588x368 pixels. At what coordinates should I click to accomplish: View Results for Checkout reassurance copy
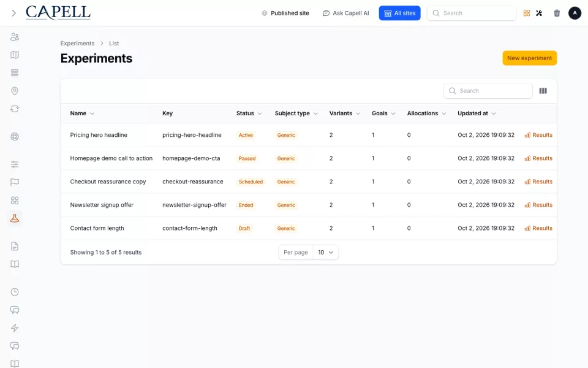(x=538, y=182)
